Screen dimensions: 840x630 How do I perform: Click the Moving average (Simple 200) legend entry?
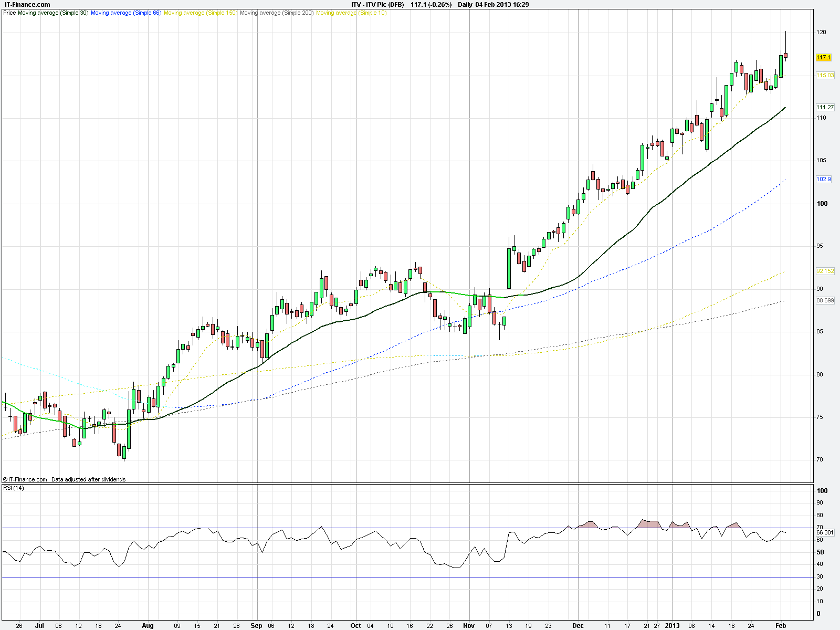(277, 13)
